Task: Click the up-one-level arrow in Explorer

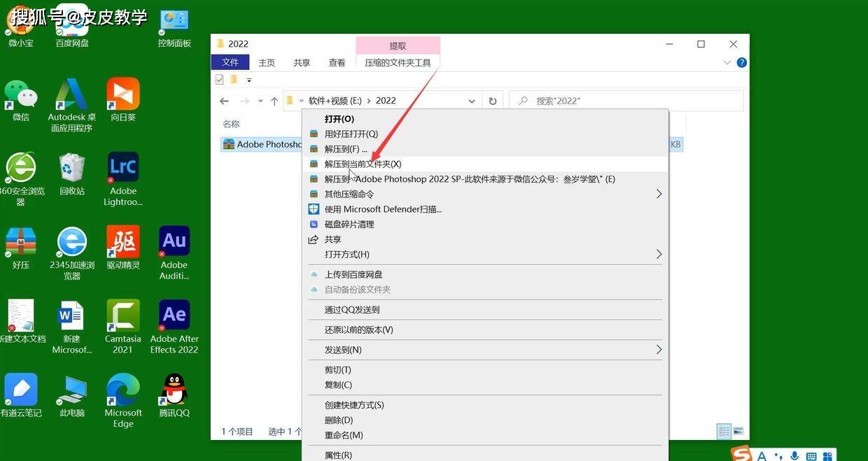Action: tap(274, 101)
